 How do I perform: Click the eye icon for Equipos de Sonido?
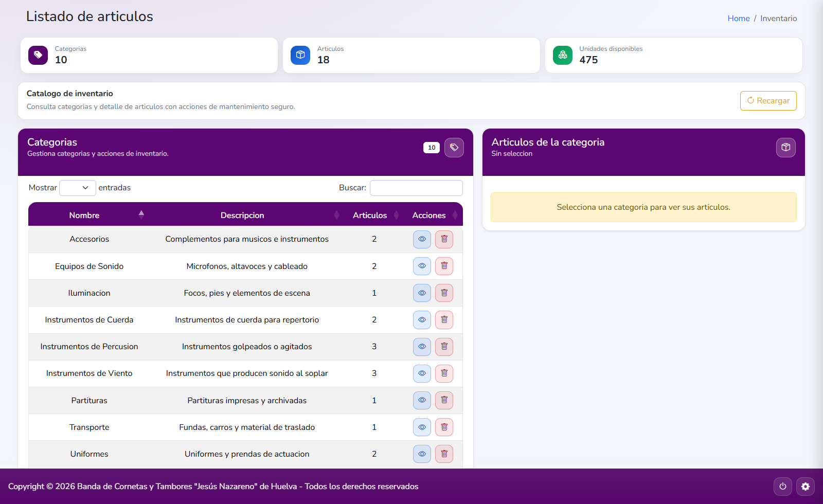tap(421, 266)
